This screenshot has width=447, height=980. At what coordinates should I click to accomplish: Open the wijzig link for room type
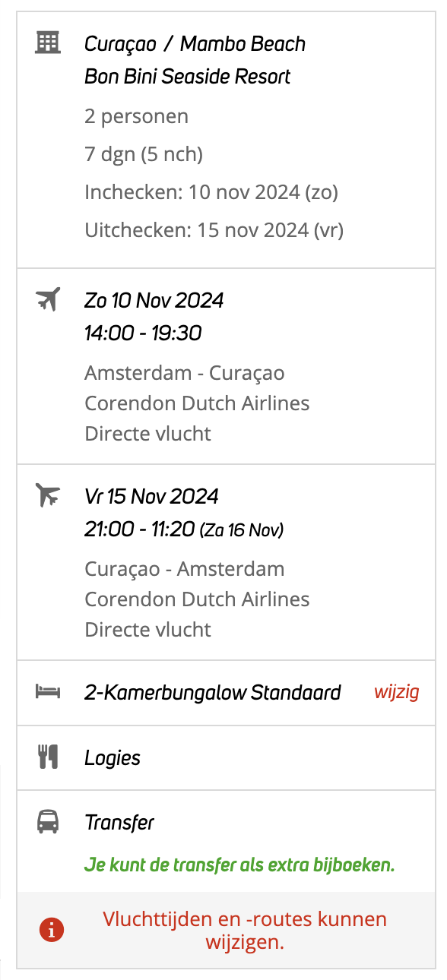(x=396, y=692)
